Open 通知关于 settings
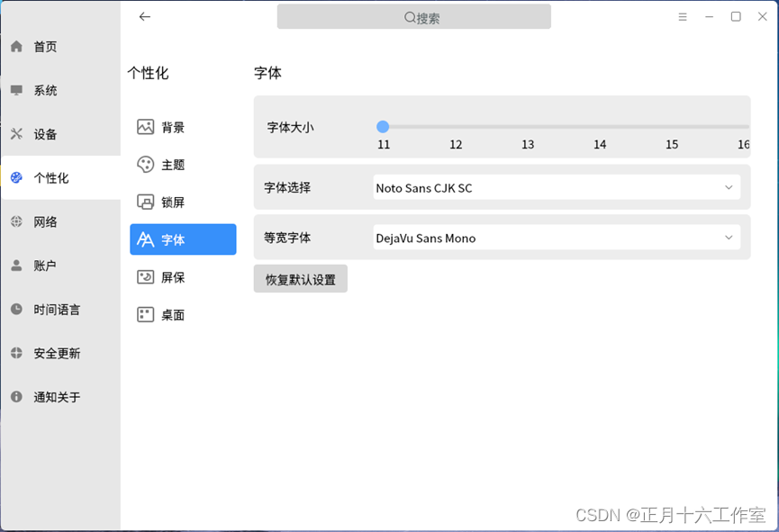The height and width of the screenshot is (532, 779). [60, 396]
